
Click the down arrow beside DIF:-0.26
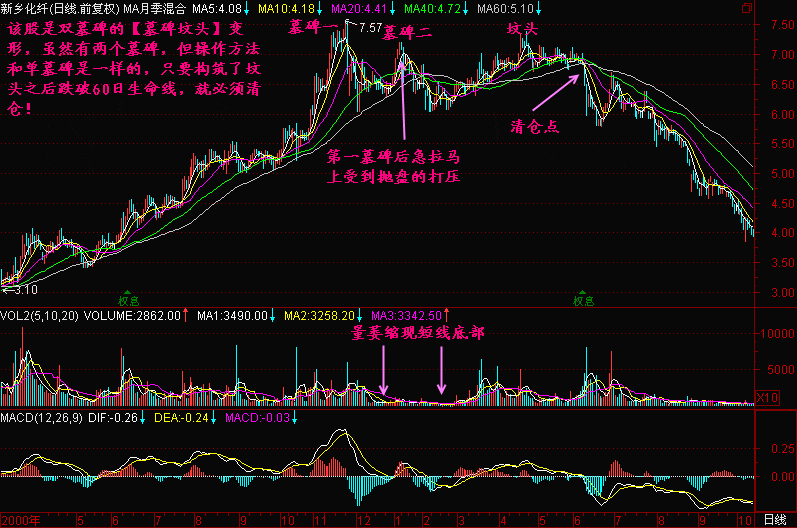145,417
